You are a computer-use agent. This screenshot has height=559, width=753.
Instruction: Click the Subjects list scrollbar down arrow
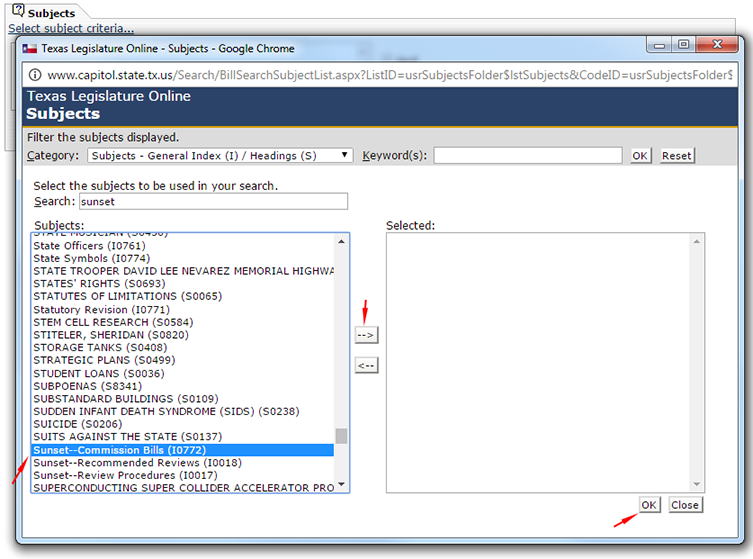coord(341,485)
